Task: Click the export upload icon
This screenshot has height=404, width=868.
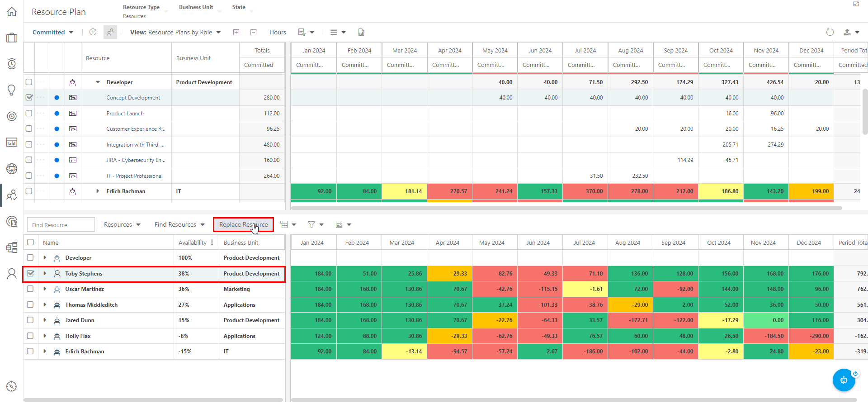Action: 847,32
